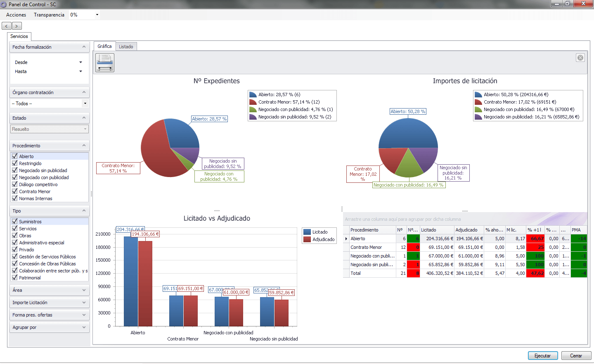Click the Abierto: 28,57 % pie label
This screenshot has height=364, width=594.
(209, 119)
